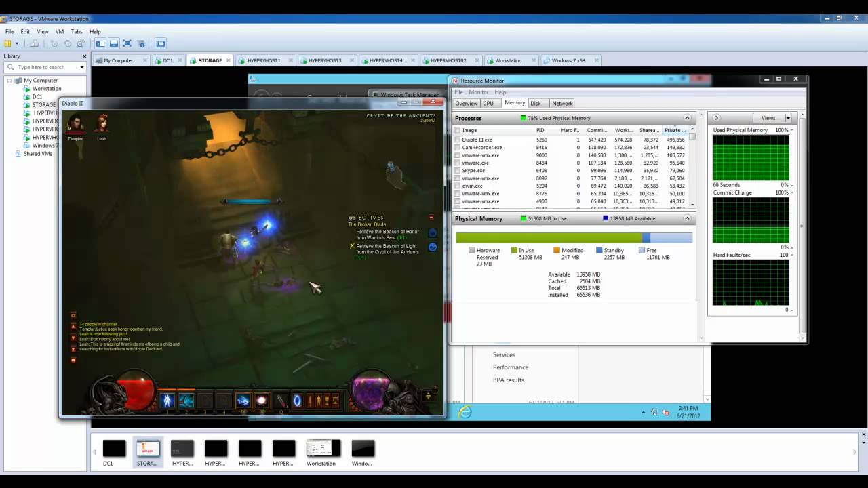Viewport: 868px width, 488px height.
Task: Click the right mouse skill icon in Diablo
Action: 262,401
